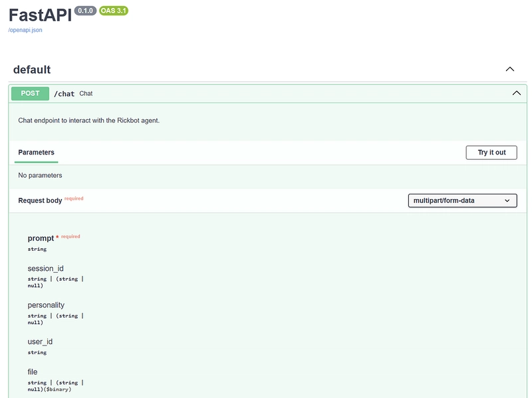The image size is (532, 398).
Task: Open the /openapi.json link
Action: [x=25, y=30]
